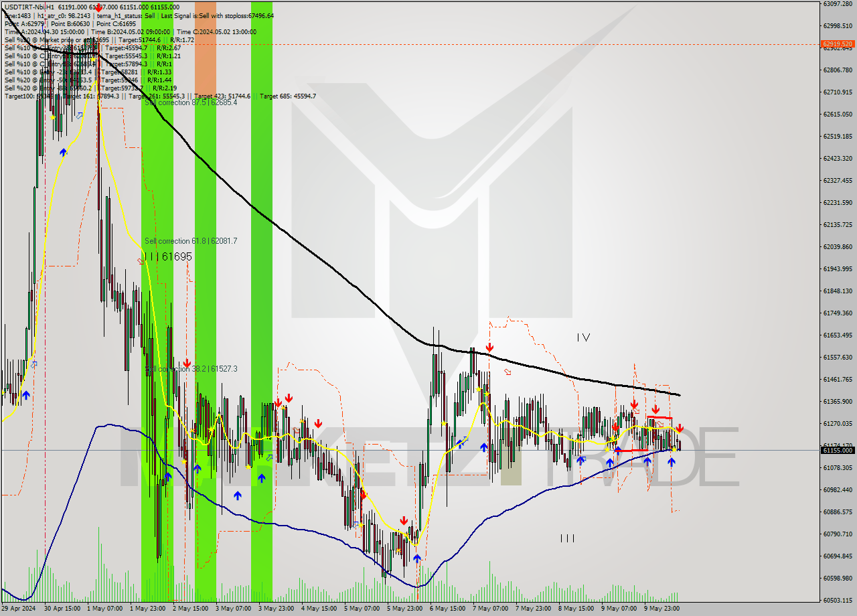
Task: Click the '30 Apr 15:00' time label
Action: click(62, 609)
